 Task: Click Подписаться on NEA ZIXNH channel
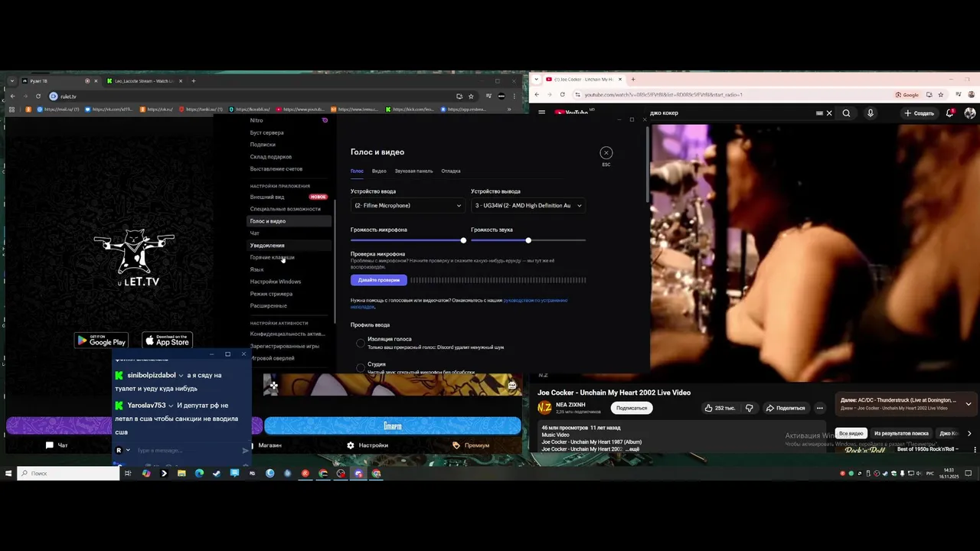[632, 408]
